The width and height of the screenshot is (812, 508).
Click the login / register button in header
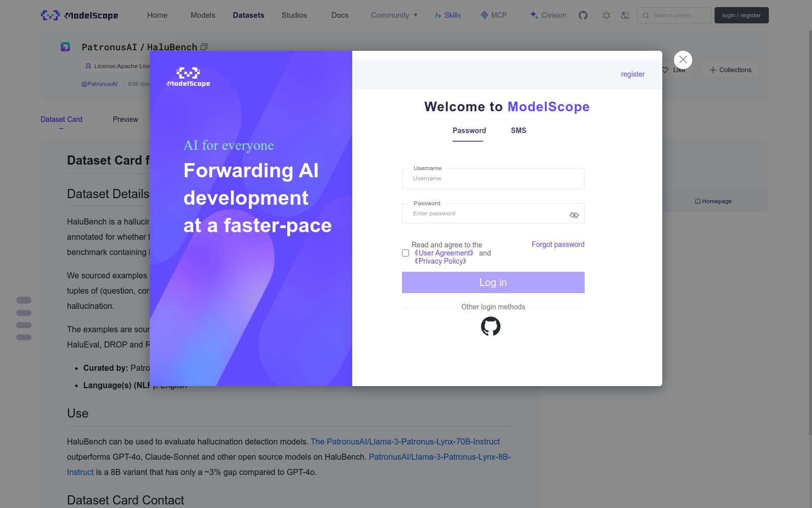(x=741, y=15)
